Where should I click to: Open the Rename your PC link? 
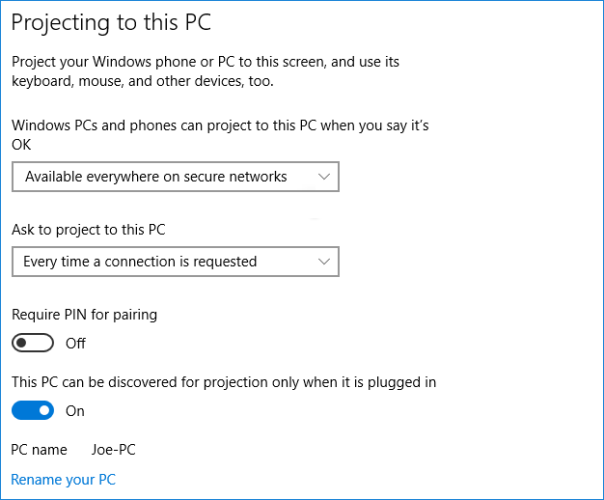[x=63, y=480]
